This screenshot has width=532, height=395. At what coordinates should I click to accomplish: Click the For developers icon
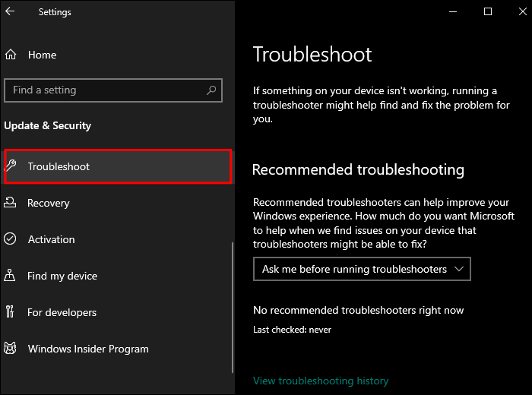(11, 312)
